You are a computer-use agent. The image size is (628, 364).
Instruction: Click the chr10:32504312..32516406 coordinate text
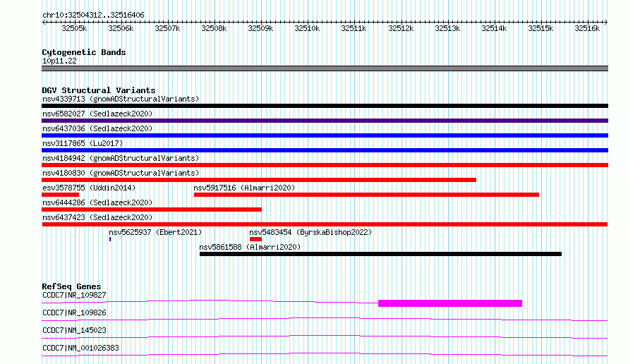point(93,16)
